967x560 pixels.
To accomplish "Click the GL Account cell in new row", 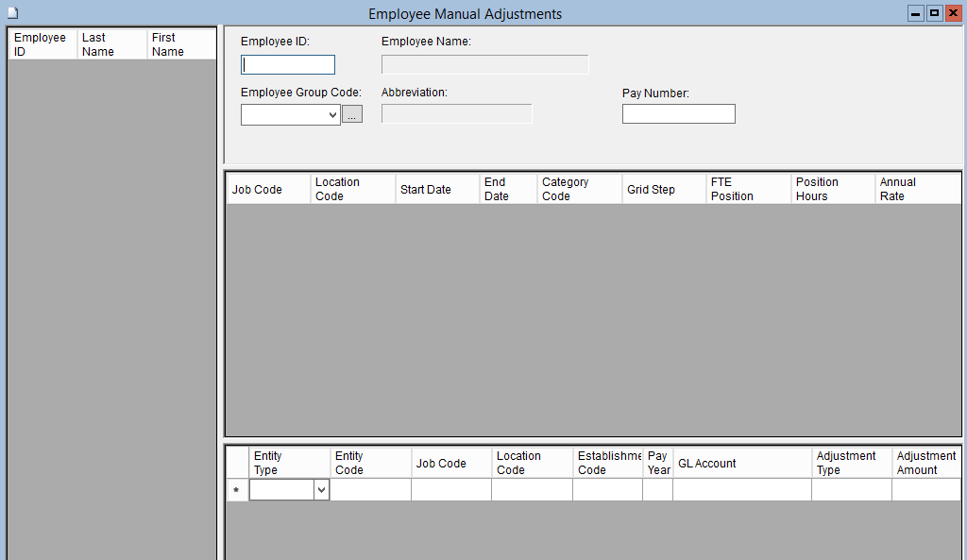I will (741, 490).
